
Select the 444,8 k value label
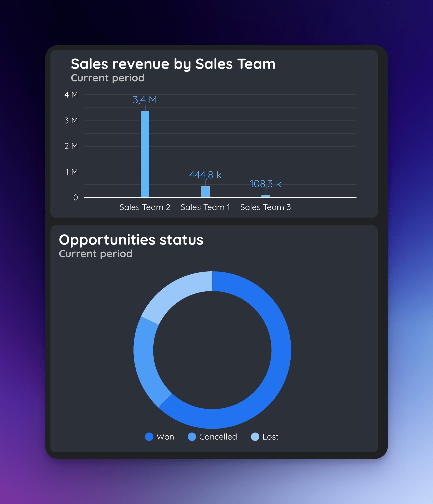205,175
